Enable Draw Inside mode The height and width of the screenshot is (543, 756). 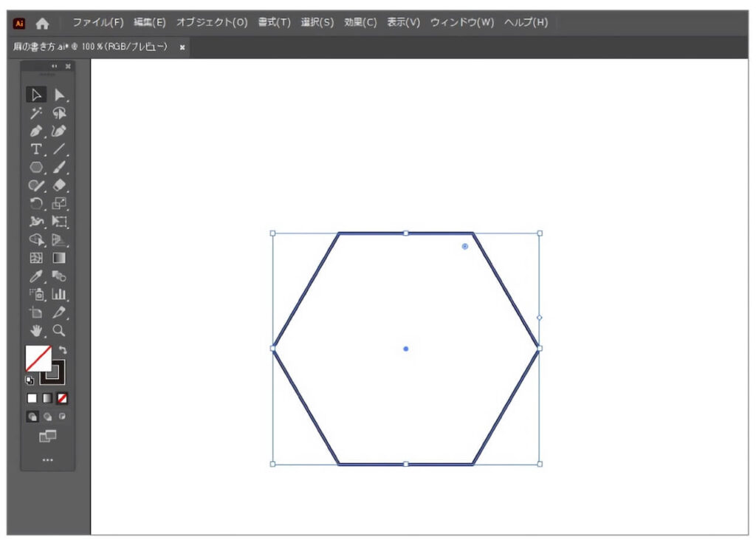point(62,416)
